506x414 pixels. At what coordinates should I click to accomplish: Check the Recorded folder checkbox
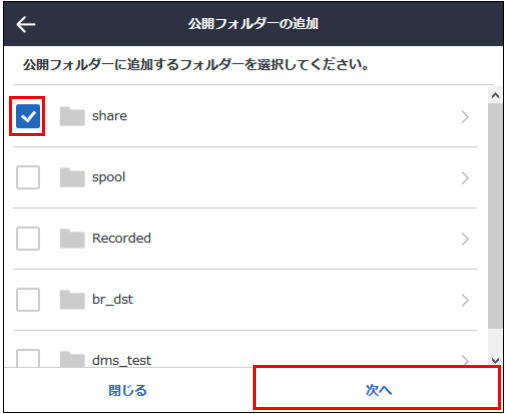pyautogui.click(x=28, y=239)
